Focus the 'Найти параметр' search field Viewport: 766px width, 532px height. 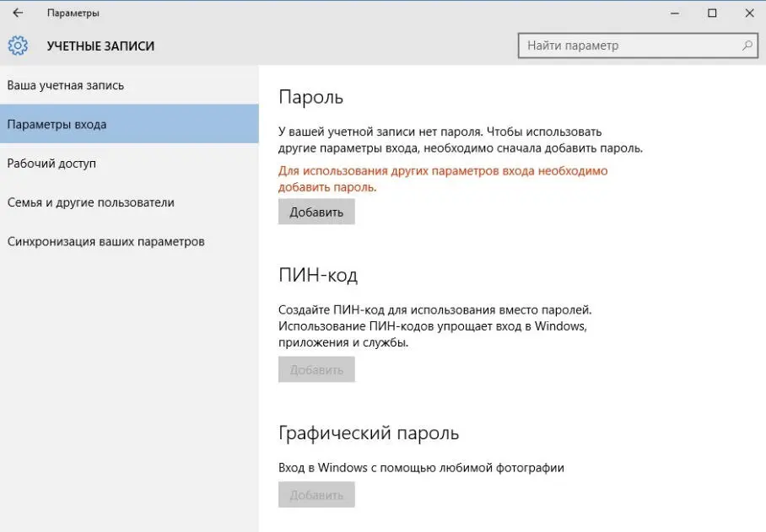[628, 46]
